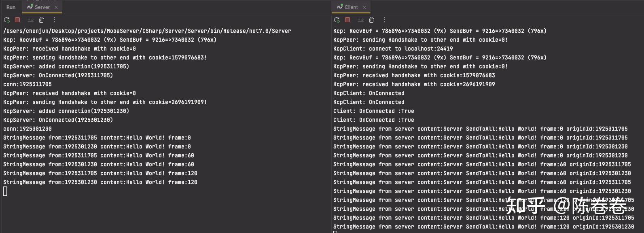Select the Client run tab
Viewport: 644px width, 233px height.
tap(351, 7)
